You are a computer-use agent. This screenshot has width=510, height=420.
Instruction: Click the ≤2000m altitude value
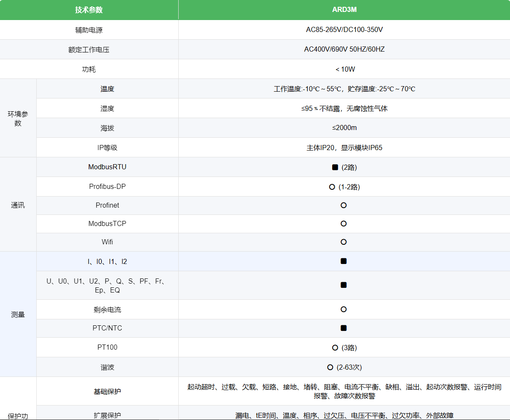(x=344, y=128)
